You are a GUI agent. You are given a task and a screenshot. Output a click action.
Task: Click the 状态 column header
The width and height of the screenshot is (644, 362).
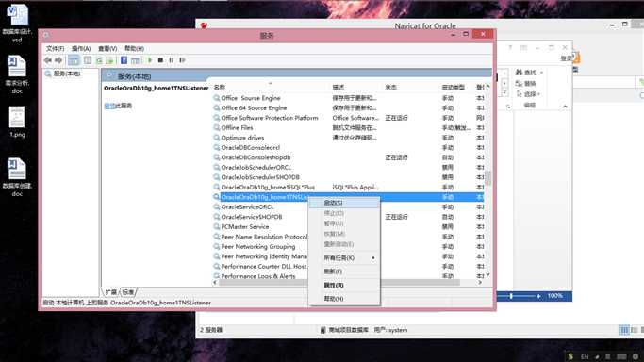(x=390, y=87)
